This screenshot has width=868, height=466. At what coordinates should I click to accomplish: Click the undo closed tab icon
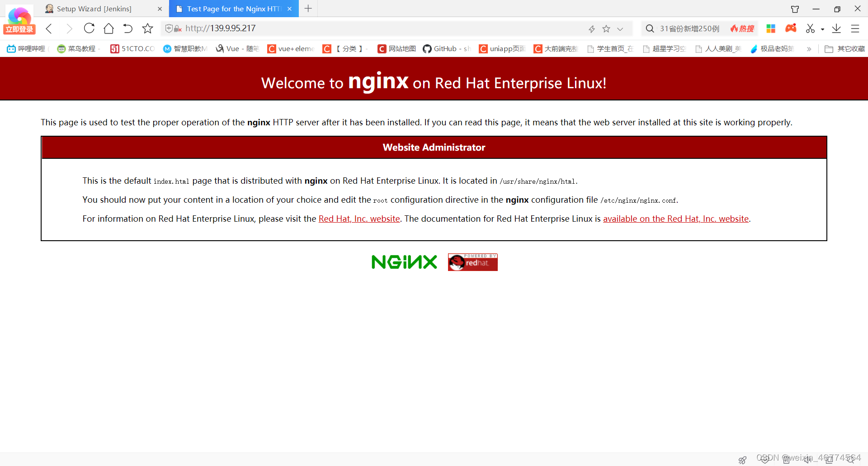[128, 29]
